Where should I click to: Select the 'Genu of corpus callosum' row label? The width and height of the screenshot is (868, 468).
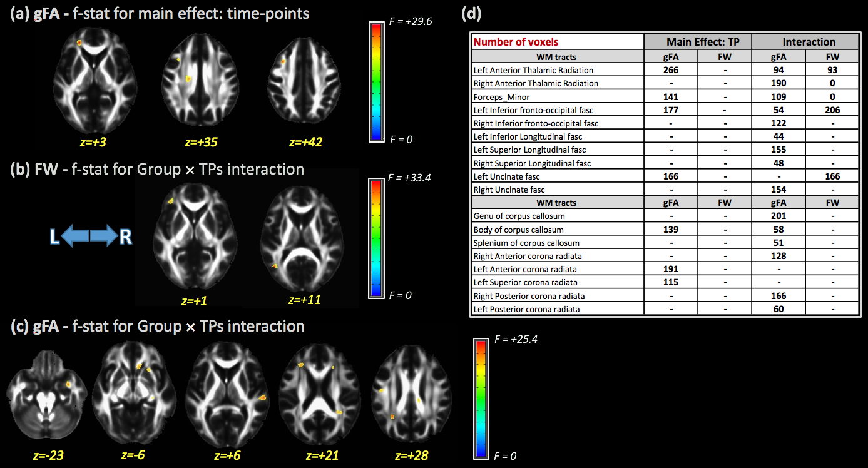click(519, 216)
